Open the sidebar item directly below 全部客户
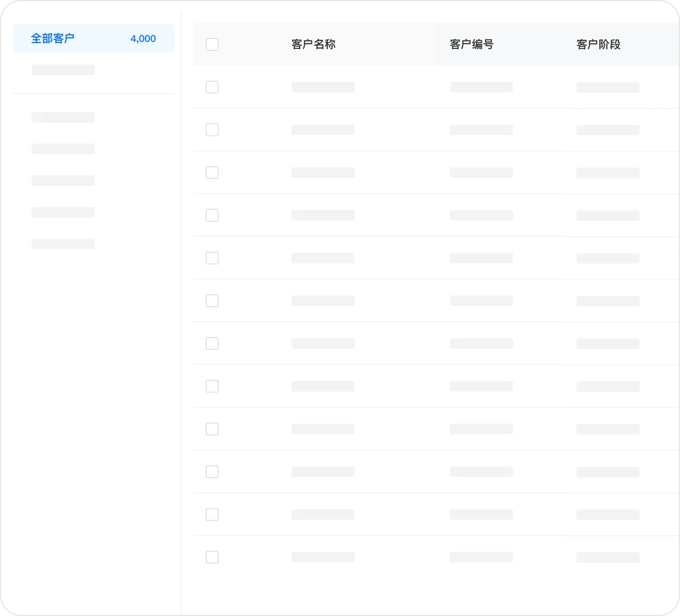Screen dimensions: 680x616 tap(63, 70)
